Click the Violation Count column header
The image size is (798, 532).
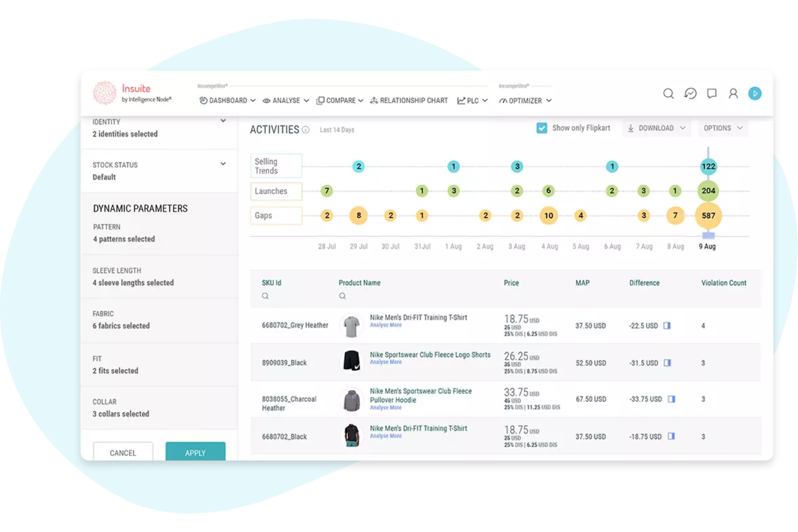pos(724,283)
